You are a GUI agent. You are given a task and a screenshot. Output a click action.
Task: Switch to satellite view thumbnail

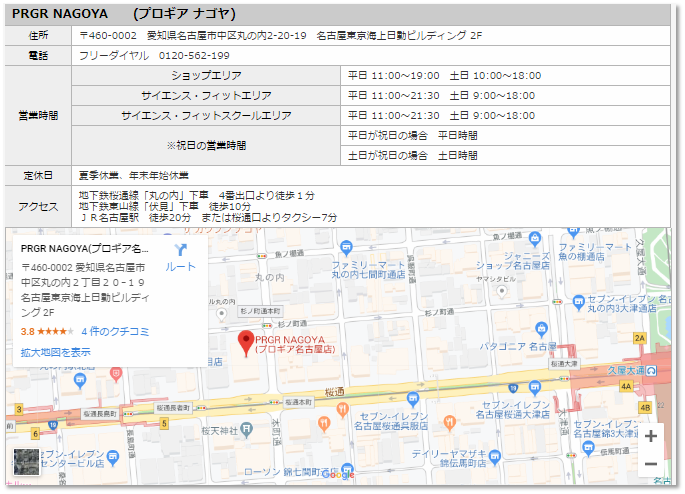[26, 462]
